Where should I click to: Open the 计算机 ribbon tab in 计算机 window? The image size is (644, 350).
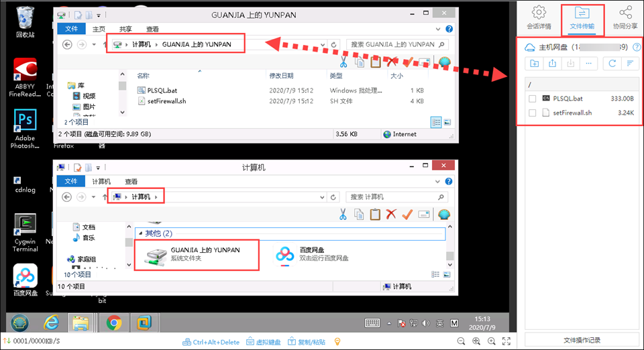coord(101,181)
